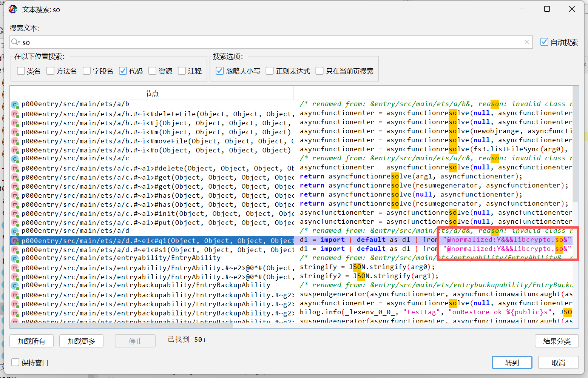Click the class icon for entrybackupability/EntryBackupAbility
This screenshot has height=378, width=588.
15,286
